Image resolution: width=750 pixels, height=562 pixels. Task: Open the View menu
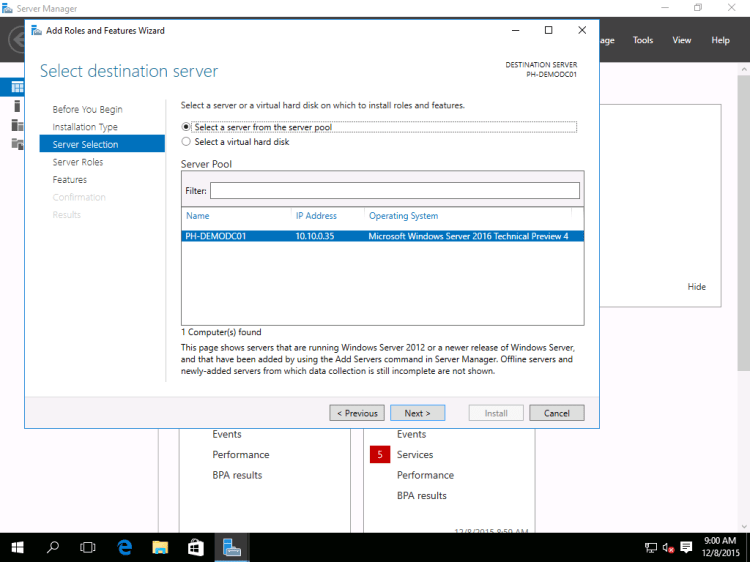[x=682, y=40]
